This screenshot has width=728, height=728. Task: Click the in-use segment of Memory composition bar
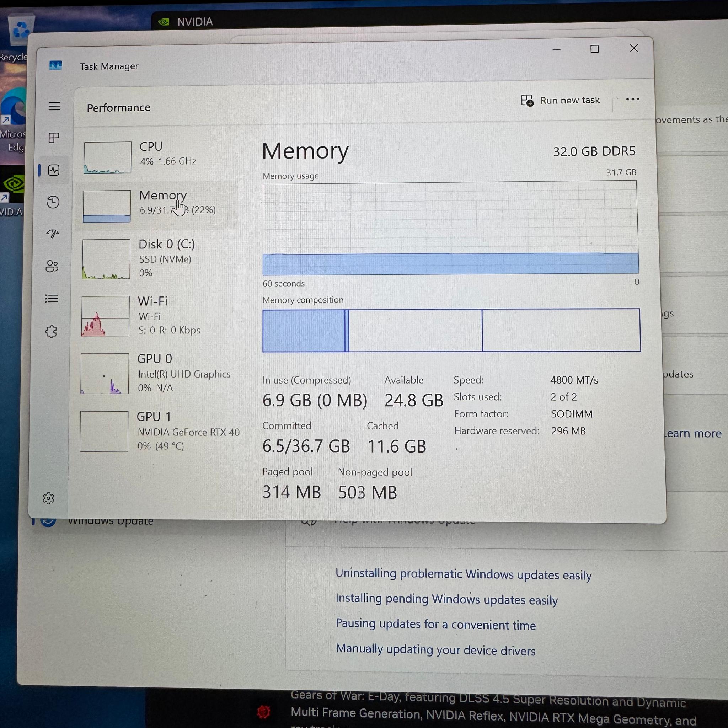tap(304, 331)
